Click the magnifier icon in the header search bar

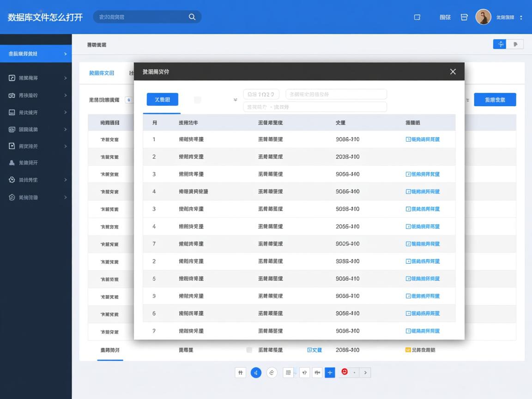[192, 17]
